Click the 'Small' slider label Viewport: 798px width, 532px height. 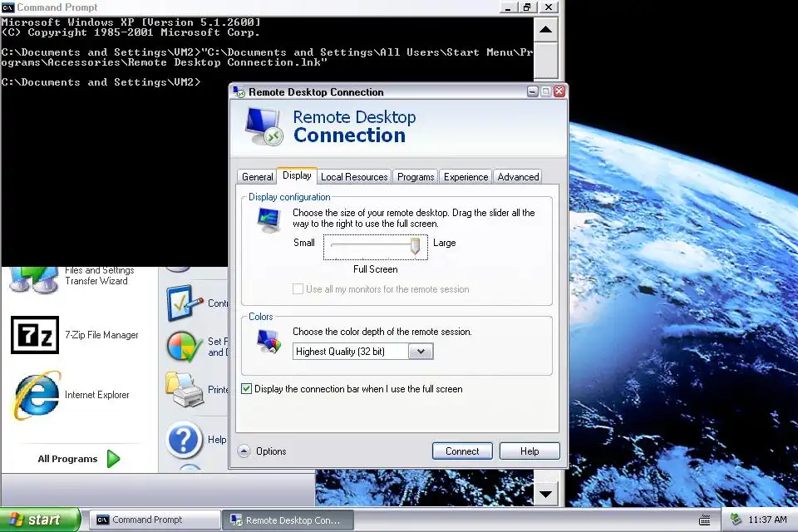click(x=304, y=243)
